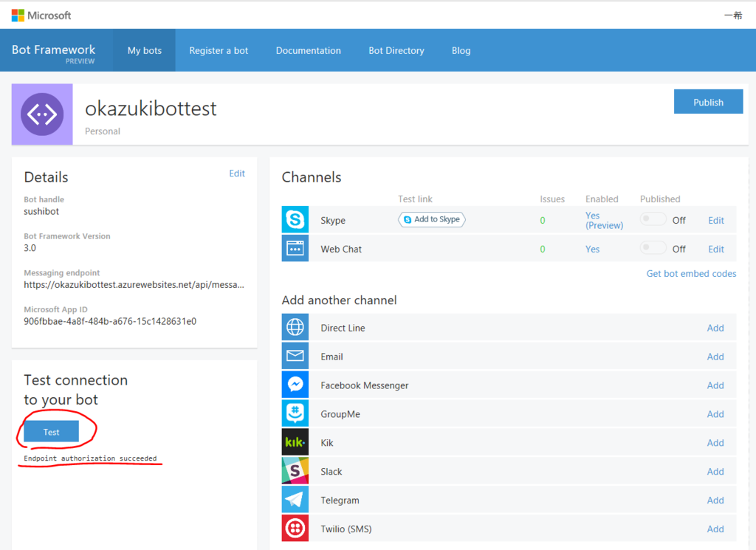Screen dimensions: 756x550
Task: Click the messaging endpoint URL text
Action: 134,285
